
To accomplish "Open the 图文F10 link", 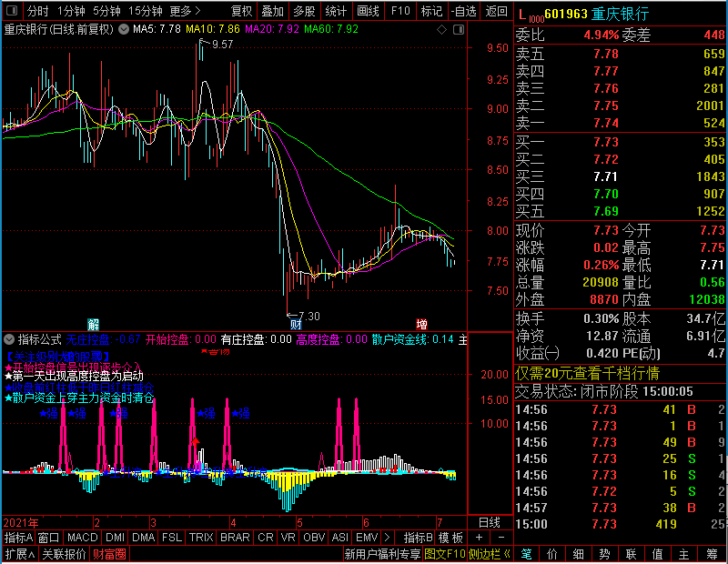I will [x=445, y=554].
